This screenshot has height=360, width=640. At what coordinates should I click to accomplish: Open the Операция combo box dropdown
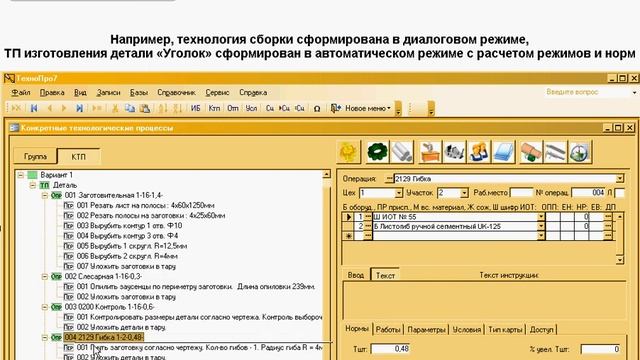620,179
